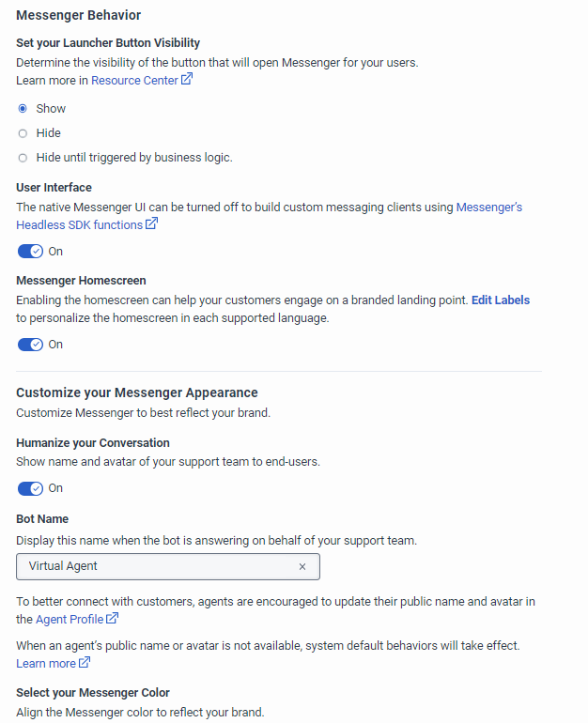Open the Agent Profile link

coord(70,620)
